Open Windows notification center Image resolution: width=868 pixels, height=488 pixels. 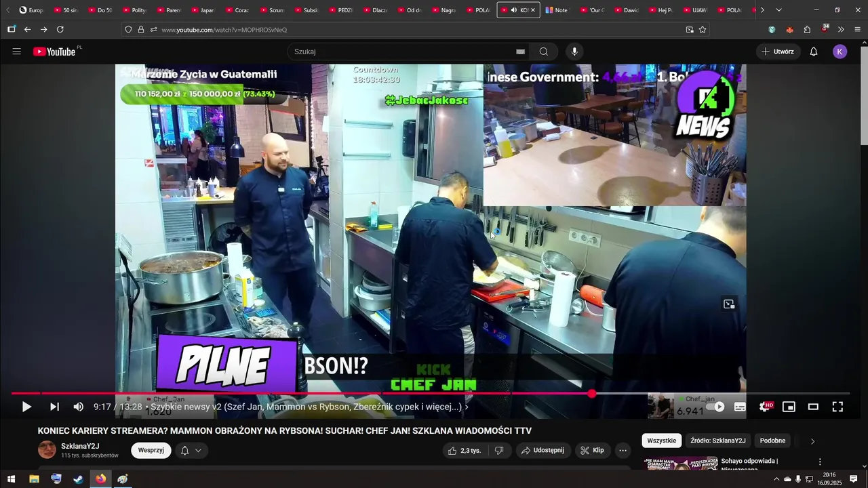pyautogui.click(x=854, y=479)
